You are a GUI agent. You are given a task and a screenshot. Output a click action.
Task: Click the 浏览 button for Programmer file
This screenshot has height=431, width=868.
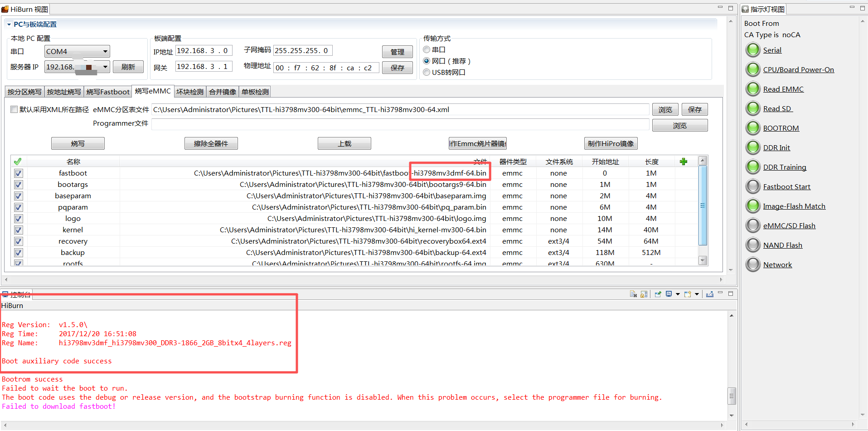(x=680, y=125)
